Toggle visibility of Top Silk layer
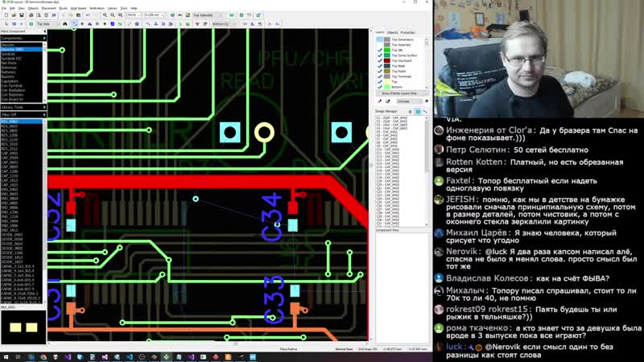Viewport: 644px width, 362px height. (x=379, y=50)
